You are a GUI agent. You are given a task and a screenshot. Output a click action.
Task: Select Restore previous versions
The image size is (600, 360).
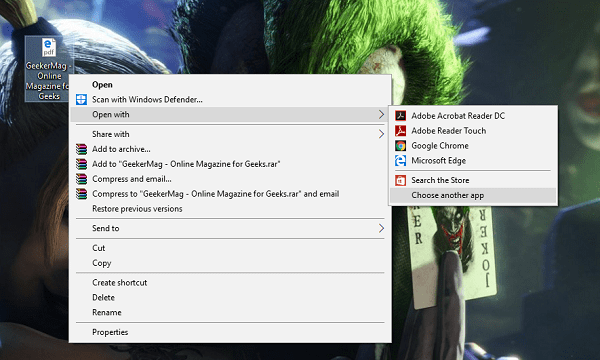[230, 209]
